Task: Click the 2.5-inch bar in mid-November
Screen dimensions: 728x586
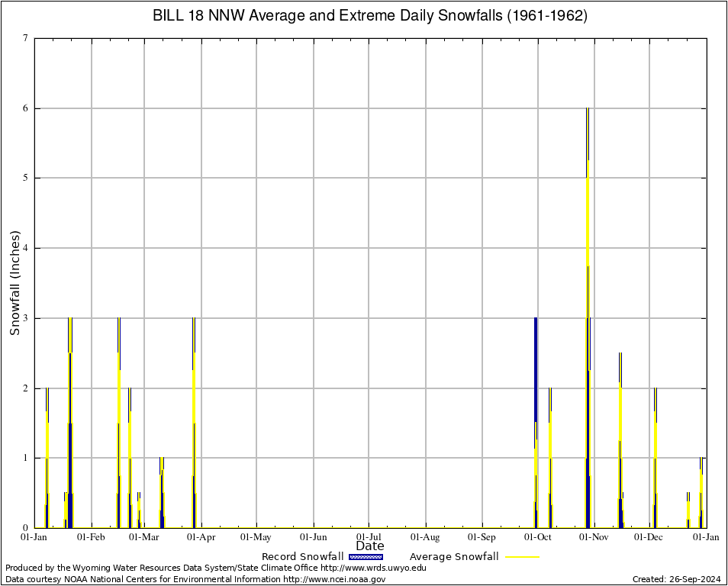Action: click(620, 443)
